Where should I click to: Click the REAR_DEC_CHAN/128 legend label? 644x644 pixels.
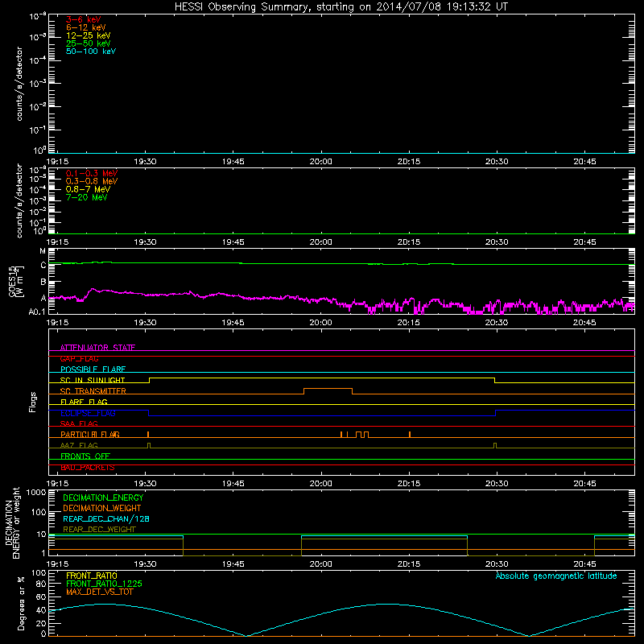pyautogui.click(x=106, y=518)
